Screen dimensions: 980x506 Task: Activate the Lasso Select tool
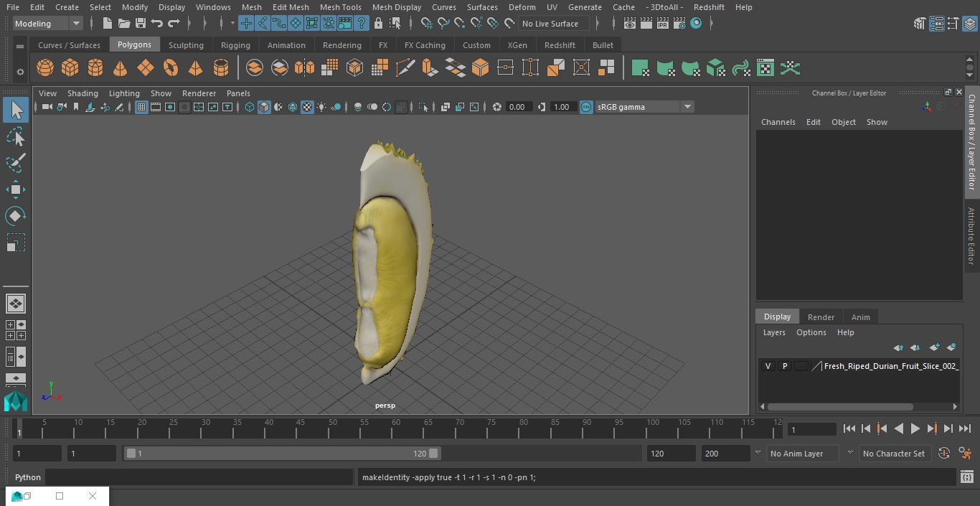[16, 136]
